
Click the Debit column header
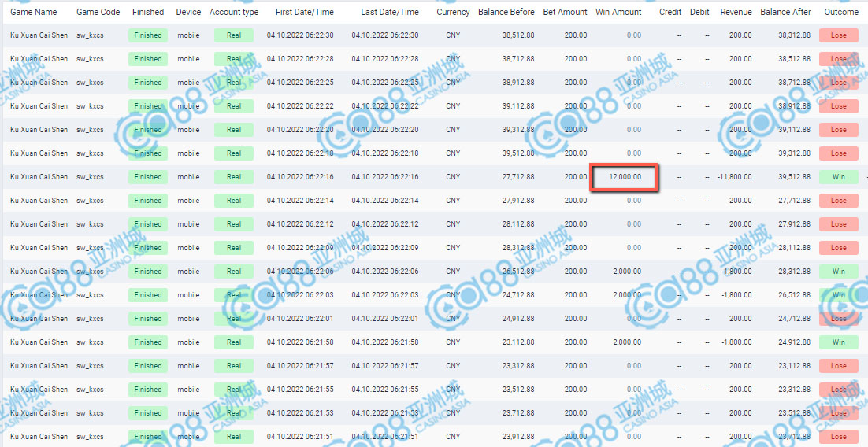pos(699,12)
